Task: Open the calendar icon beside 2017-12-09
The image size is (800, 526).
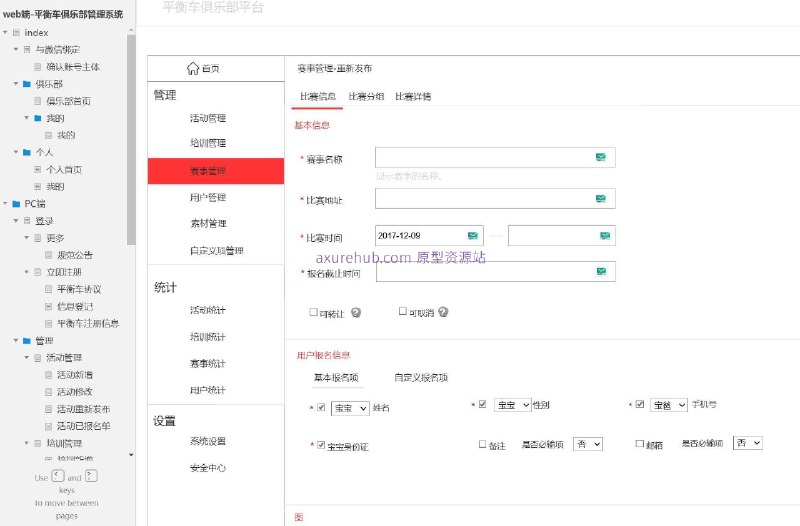Action: tap(473, 235)
